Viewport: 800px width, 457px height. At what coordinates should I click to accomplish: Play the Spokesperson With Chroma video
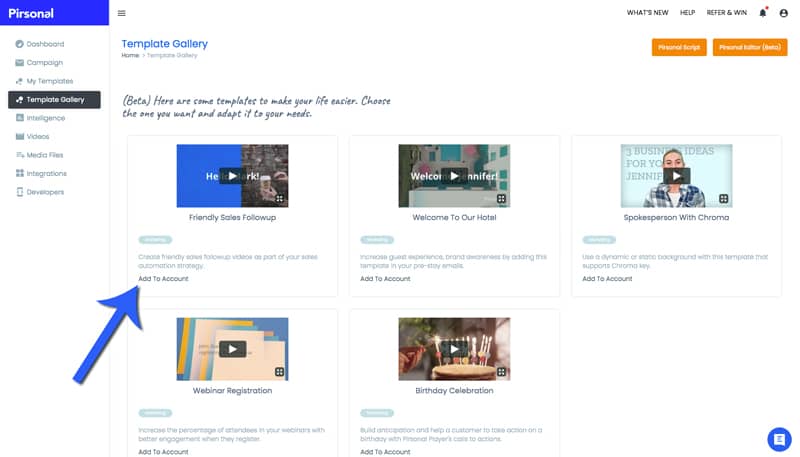coord(677,176)
